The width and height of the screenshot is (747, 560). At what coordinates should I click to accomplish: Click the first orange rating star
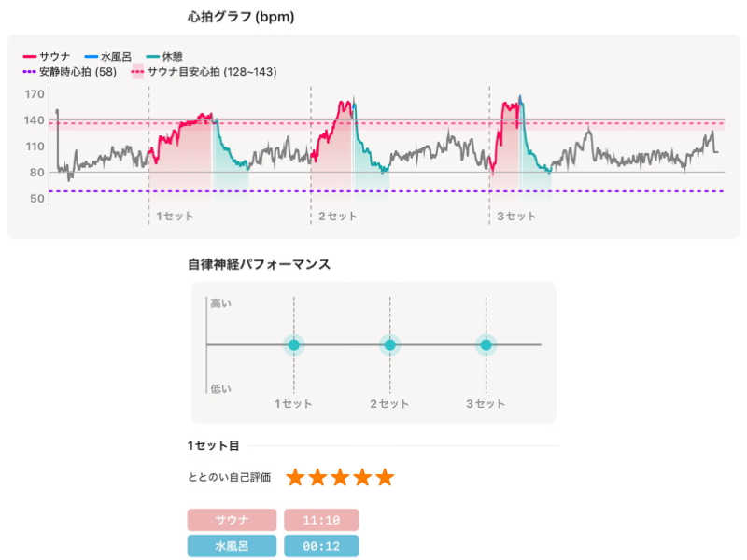coord(296,478)
